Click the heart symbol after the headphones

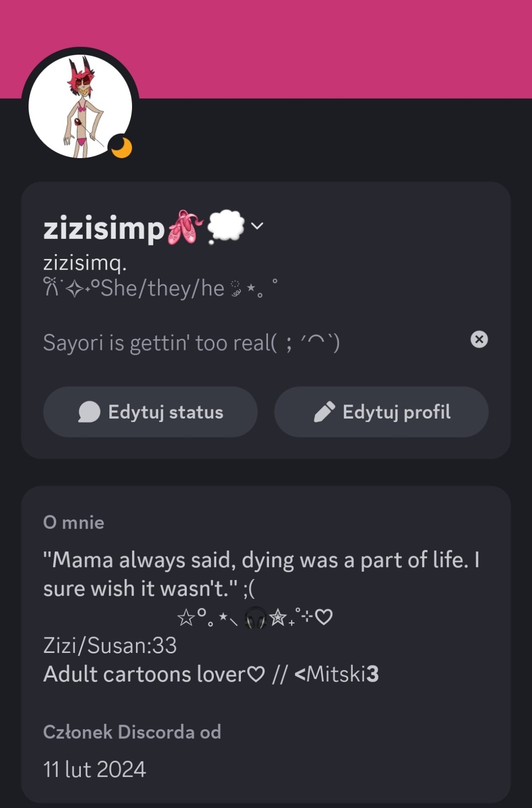point(324,617)
